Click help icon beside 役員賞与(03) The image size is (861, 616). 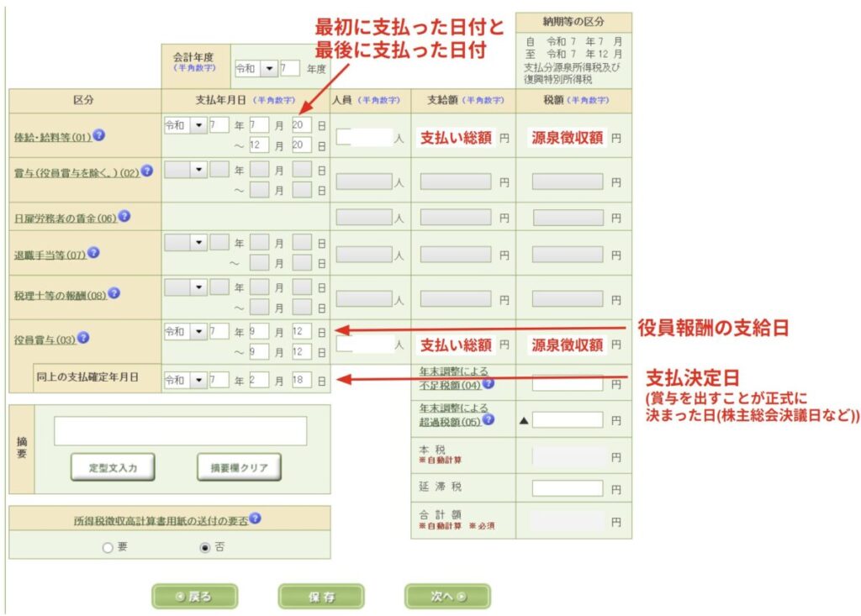[x=83, y=339]
